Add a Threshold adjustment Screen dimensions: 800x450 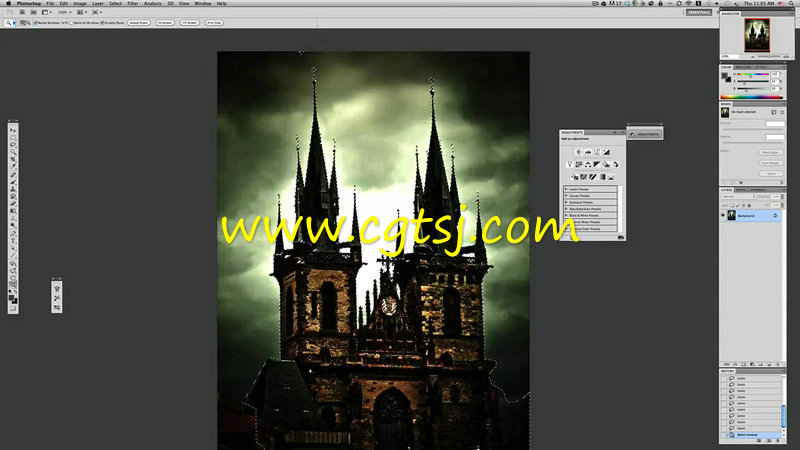[x=593, y=177]
